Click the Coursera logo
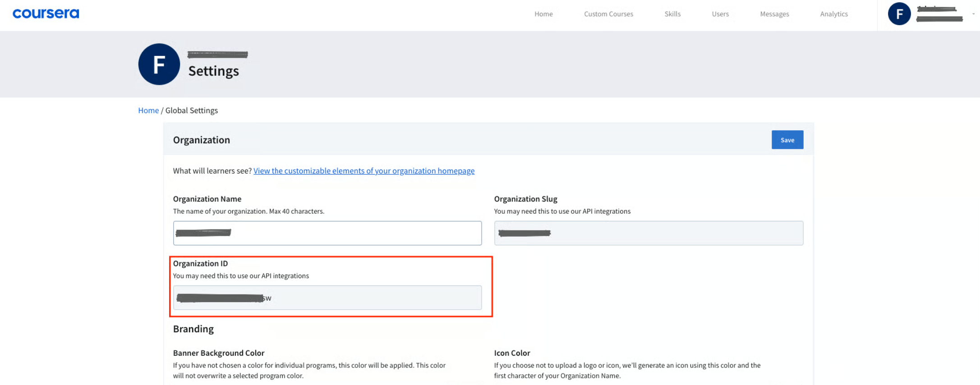The height and width of the screenshot is (385, 980). (46, 14)
